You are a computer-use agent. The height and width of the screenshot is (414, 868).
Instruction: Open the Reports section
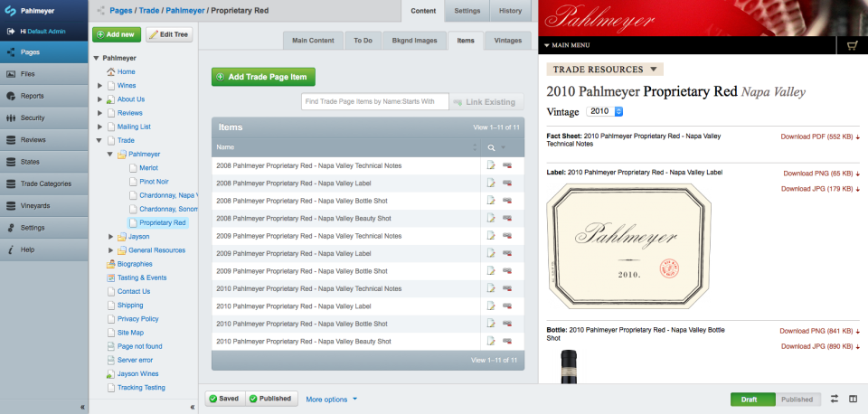pyautogui.click(x=44, y=96)
